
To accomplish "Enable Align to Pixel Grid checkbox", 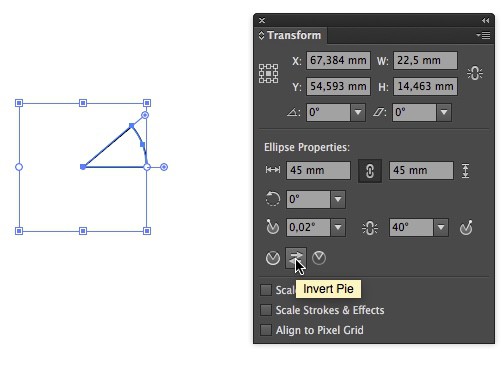I will 266,330.
